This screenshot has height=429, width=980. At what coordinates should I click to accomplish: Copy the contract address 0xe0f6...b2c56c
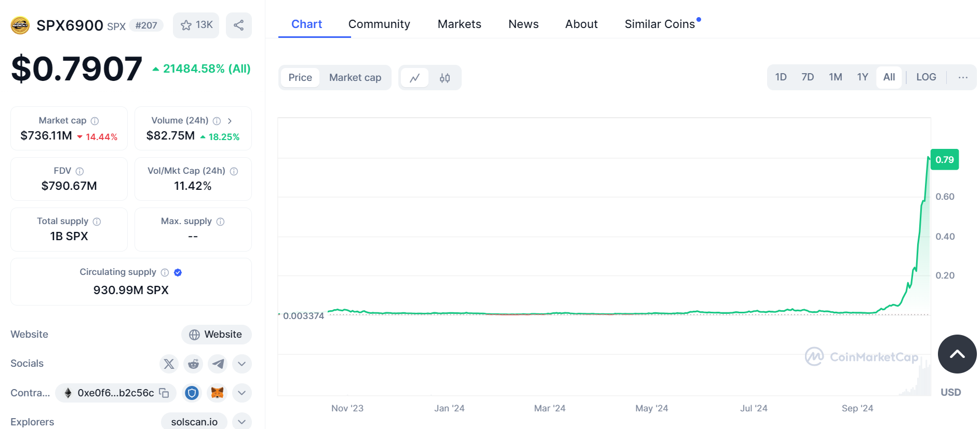coord(164,393)
